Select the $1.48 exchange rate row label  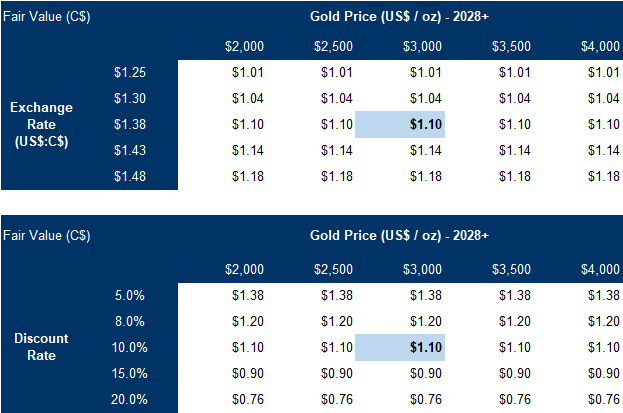coord(131,176)
